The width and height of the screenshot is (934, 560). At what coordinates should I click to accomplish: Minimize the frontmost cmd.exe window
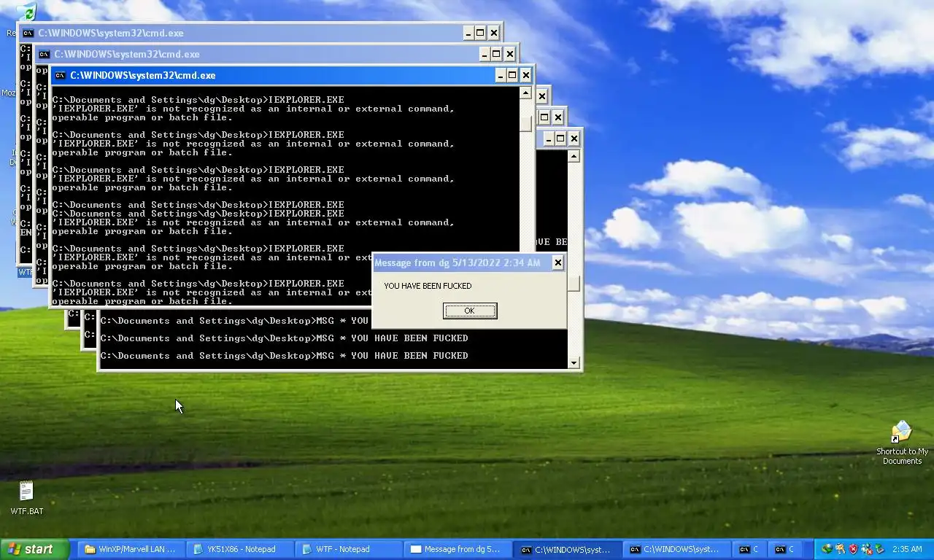coord(501,75)
